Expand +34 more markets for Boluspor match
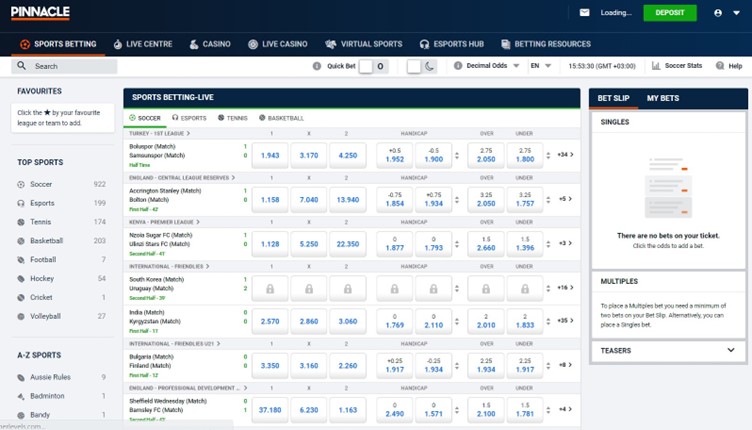The height and width of the screenshot is (430, 752). (565, 155)
